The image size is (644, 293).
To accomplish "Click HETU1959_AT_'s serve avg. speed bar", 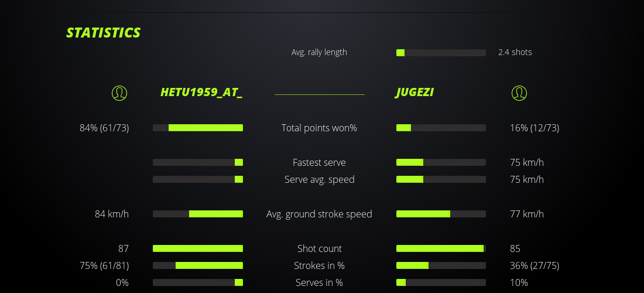I will pos(198,179).
